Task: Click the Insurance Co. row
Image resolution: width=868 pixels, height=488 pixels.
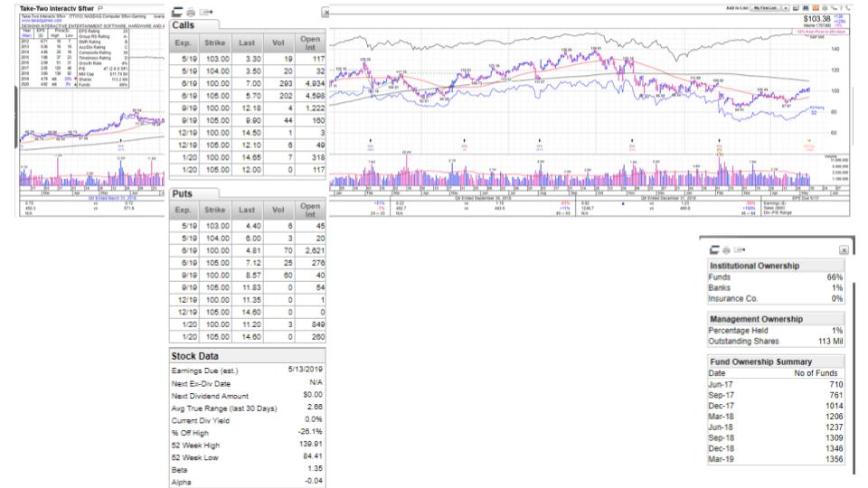Action: pos(776,298)
